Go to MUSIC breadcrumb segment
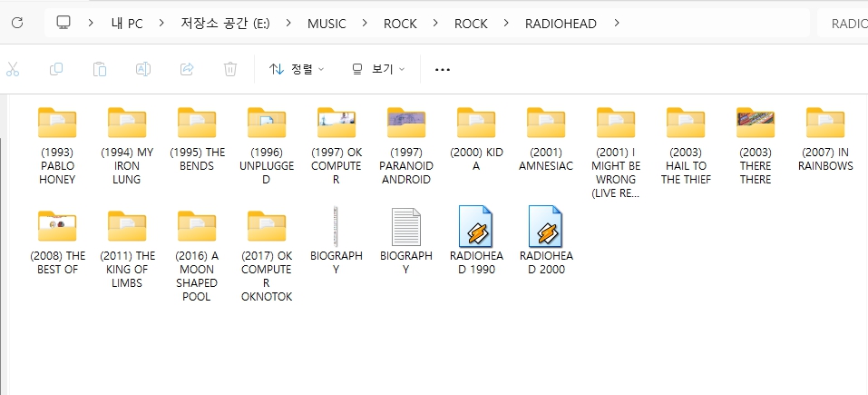 click(x=327, y=24)
